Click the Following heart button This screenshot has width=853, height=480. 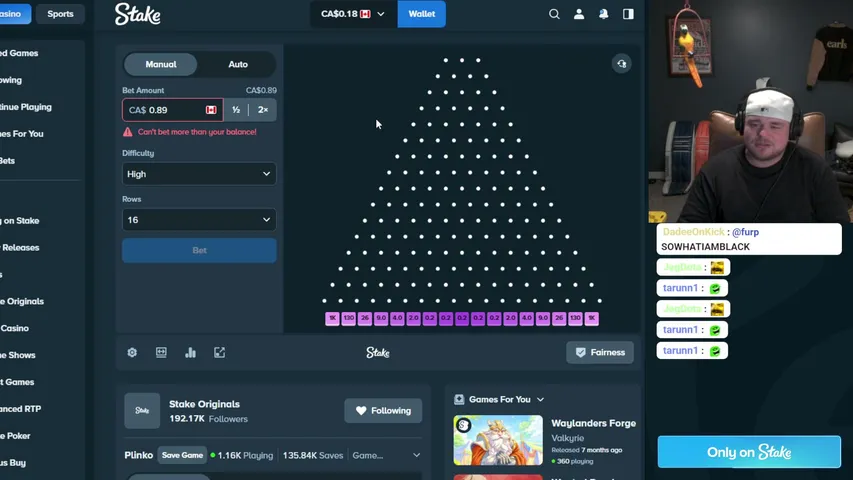click(383, 410)
